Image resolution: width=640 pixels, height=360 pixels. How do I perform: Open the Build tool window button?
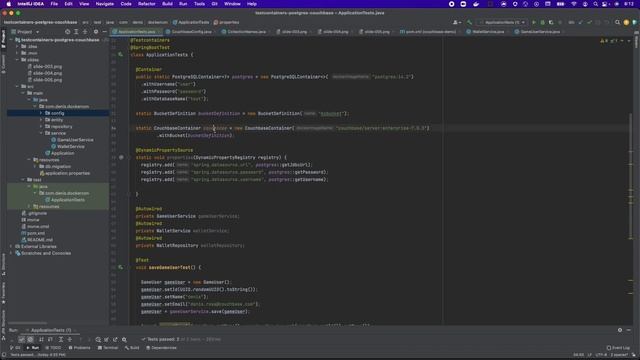[132, 348]
